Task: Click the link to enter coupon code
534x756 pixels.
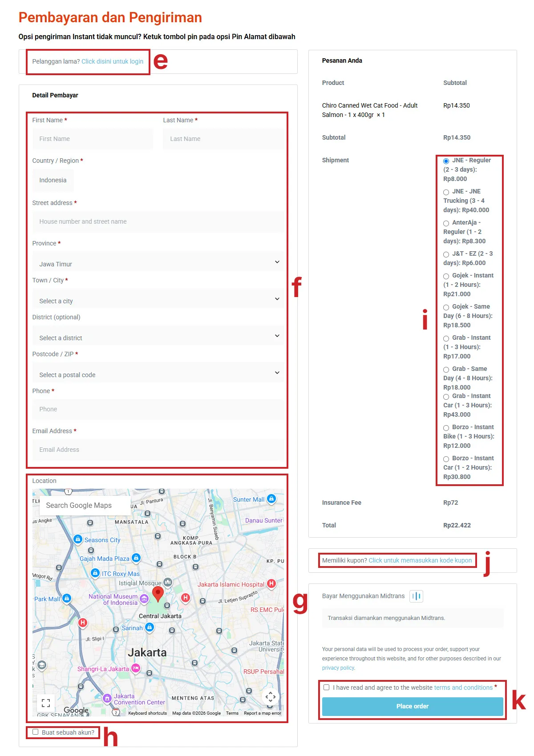Action: click(420, 560)
